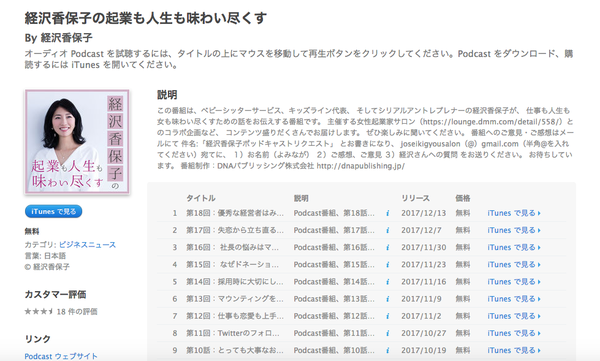Screen dimensions: 600x361
Task: Click the podcast title 経沢香保子の起業も人生も味わい尽くす
Action: [145, 18]
